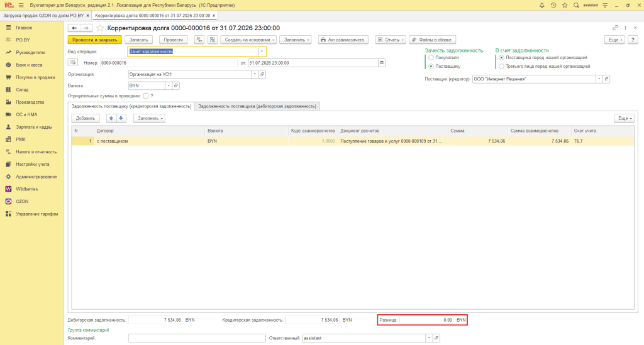Open Ответственный record via open icon
This screenshot has width=644, height=345.
point(436,338)
